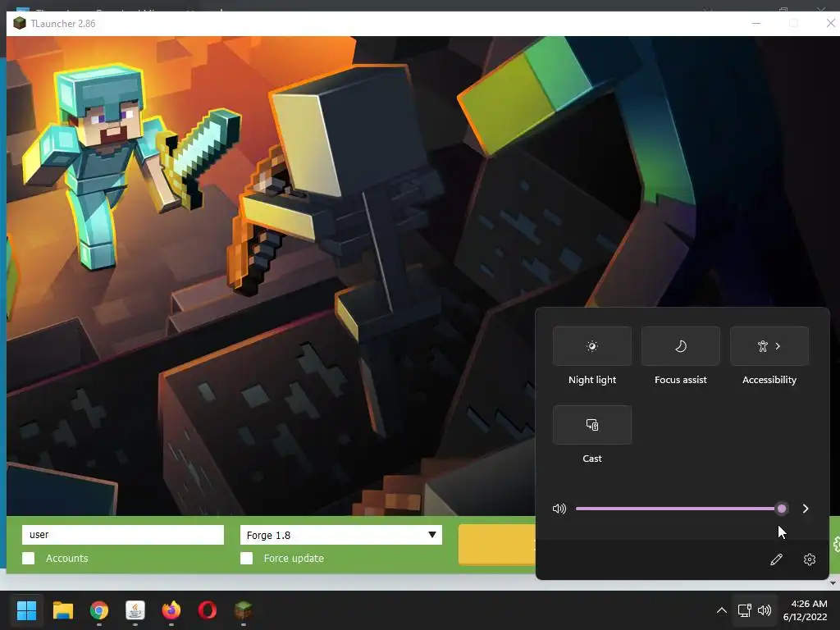Show hidden tray icons chevron
The height and width of the screenshot is (630, 840).
722,610
